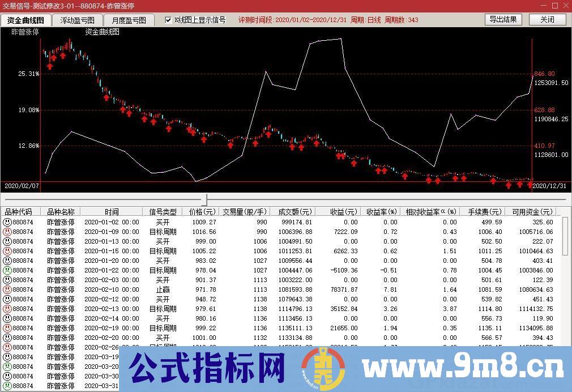Click the face icon of the 2020-02-14 row

coord(7,318)
